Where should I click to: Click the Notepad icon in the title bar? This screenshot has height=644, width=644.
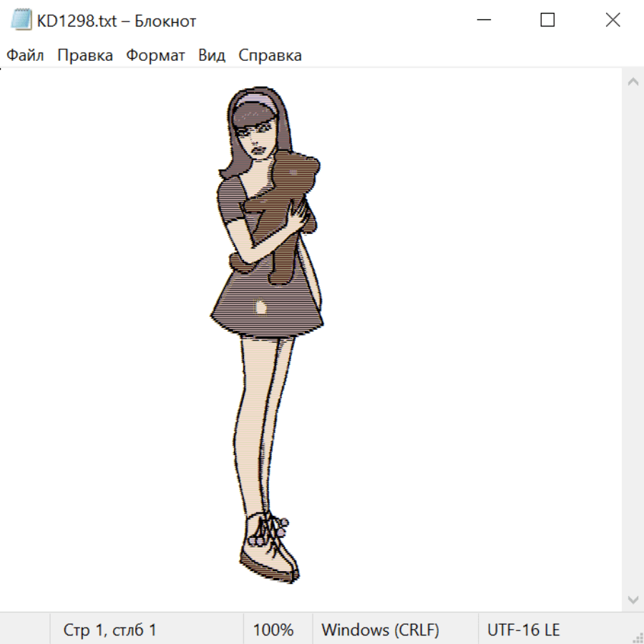point(21,21)
